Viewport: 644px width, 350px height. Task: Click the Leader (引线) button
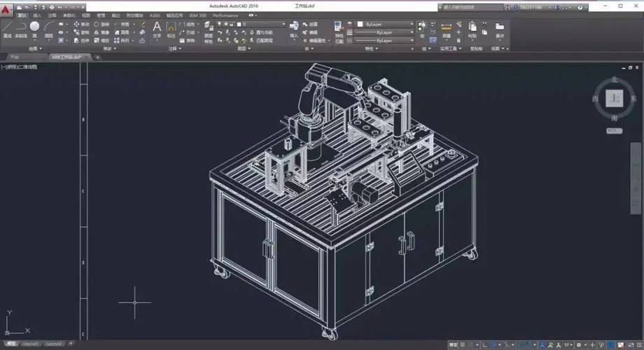[x=188, y=32]
